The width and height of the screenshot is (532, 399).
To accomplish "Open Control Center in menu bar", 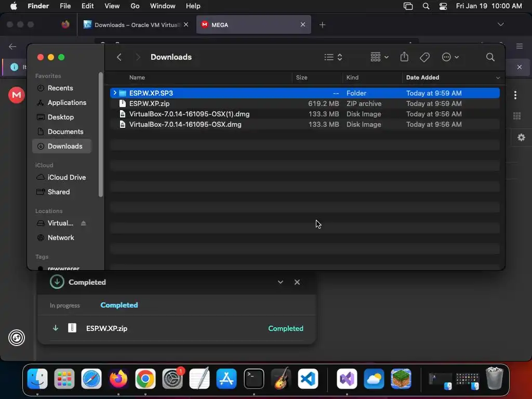I will [x=443, y=6].
